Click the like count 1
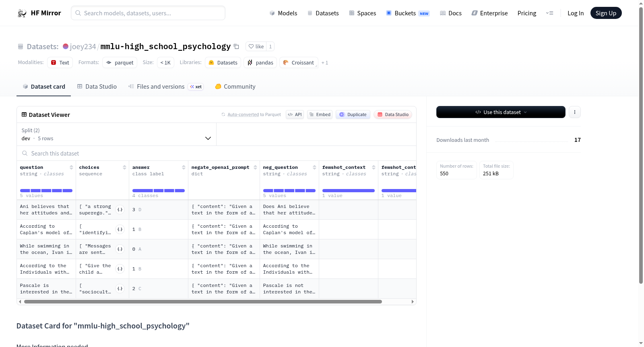The image size is (644, 347). [x=270, y=46]
